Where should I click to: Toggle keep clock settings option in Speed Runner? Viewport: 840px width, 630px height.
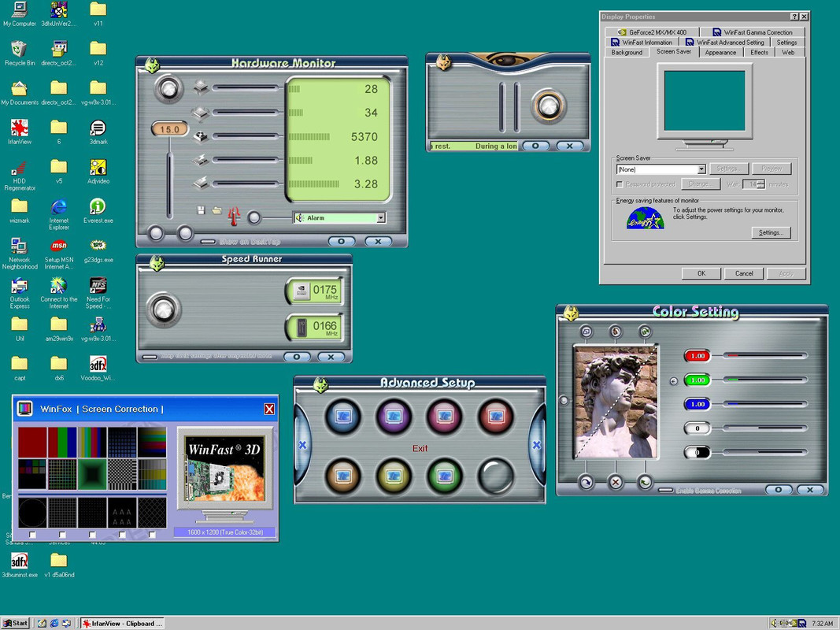point(150,357)
